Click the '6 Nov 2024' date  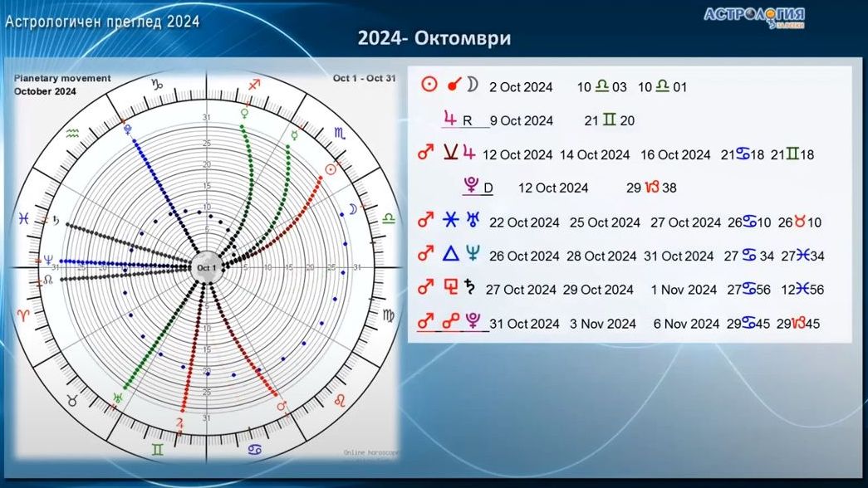686,325
